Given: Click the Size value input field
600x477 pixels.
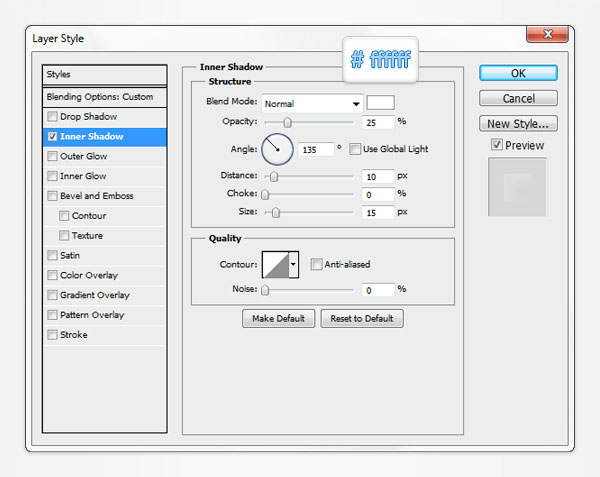Looking at the screenshot, I should [377, 212].
